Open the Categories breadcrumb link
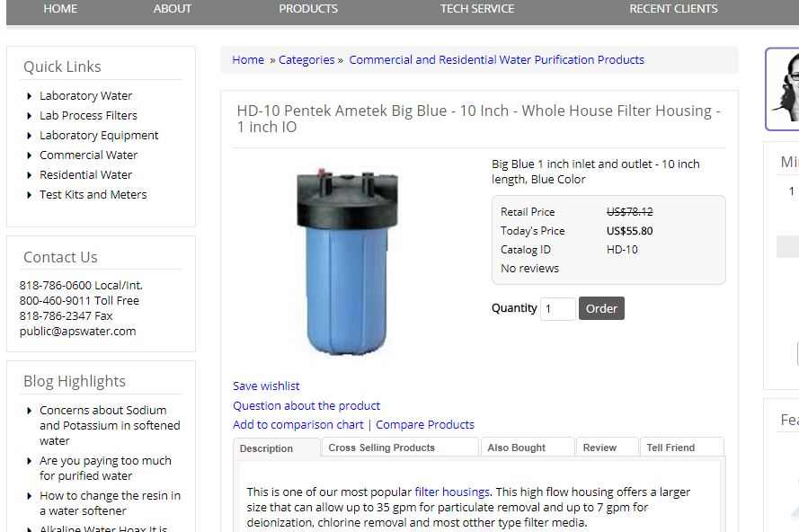Viewport: 799px width, 532px height. coord(306,59)
